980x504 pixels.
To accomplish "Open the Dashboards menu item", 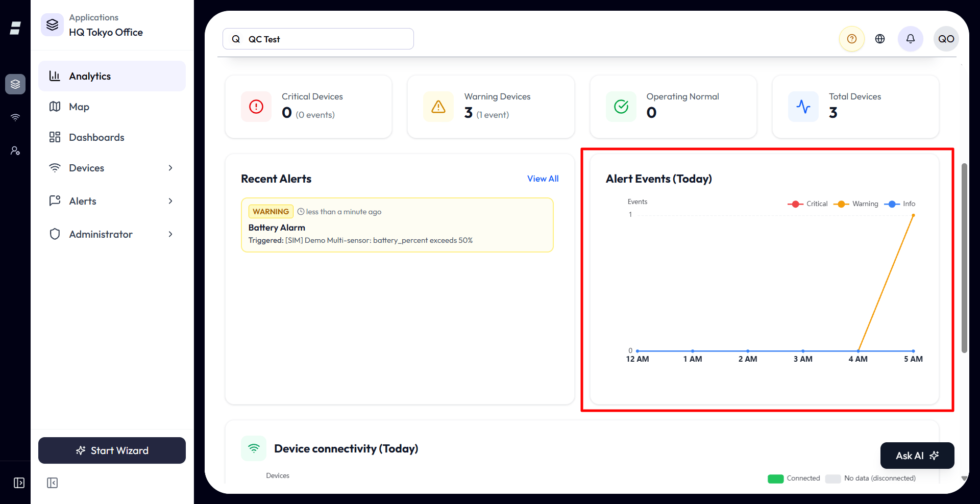I will (112, 137).
